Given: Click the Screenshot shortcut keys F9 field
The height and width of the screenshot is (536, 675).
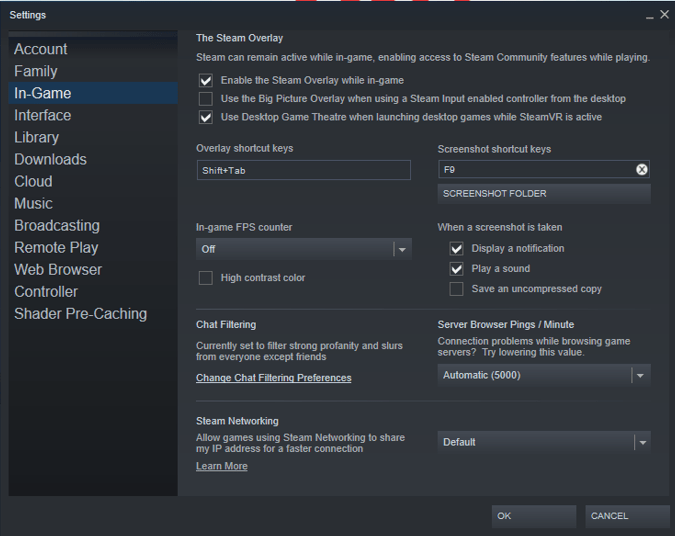Looking at the screenshot, I should coord(544,170).
